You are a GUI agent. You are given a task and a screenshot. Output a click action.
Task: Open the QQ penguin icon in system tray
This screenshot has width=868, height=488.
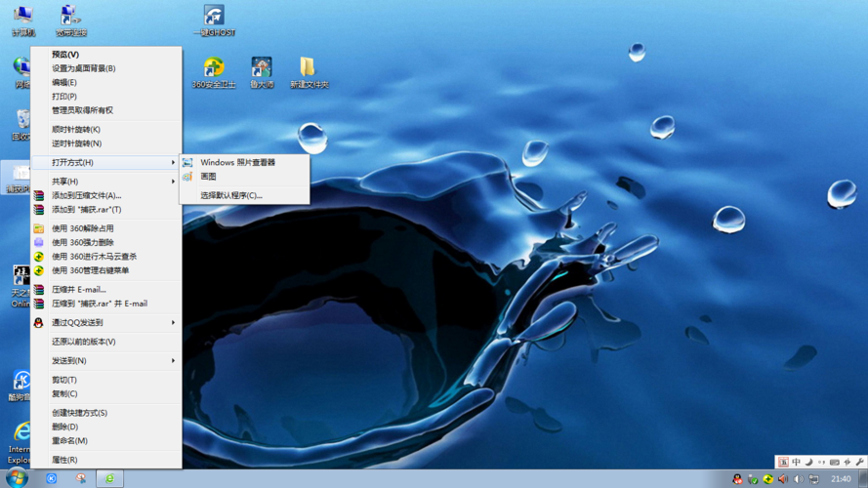737,479
